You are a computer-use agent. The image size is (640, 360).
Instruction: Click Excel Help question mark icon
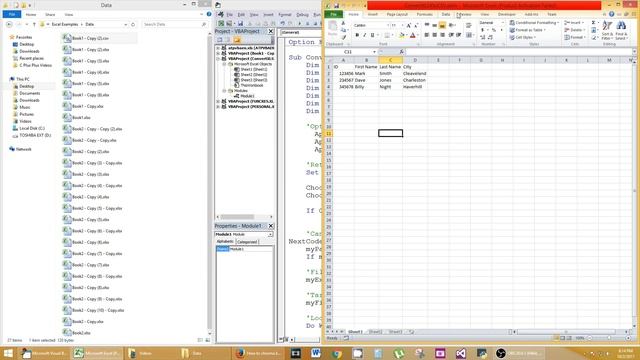point(611,14)
